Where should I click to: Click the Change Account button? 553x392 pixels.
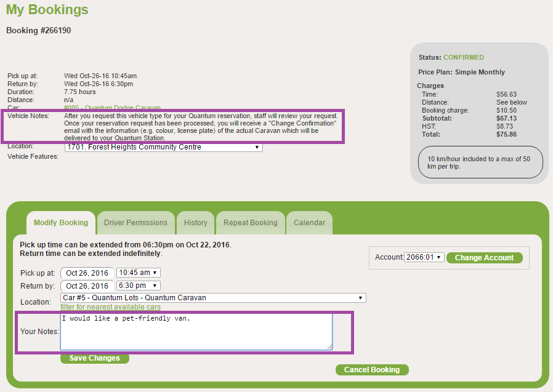pyautogui.click(x=484, y=258)
